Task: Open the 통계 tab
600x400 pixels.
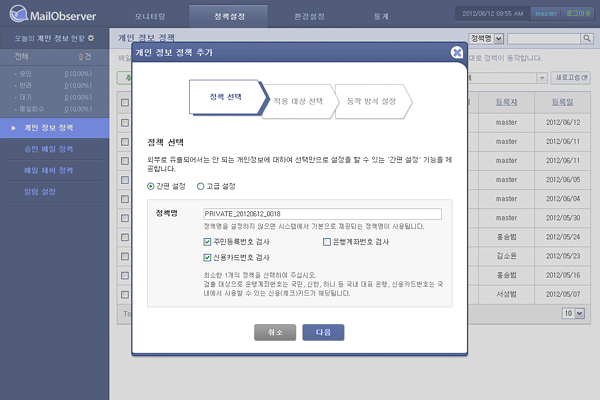Action: point(381,16)
